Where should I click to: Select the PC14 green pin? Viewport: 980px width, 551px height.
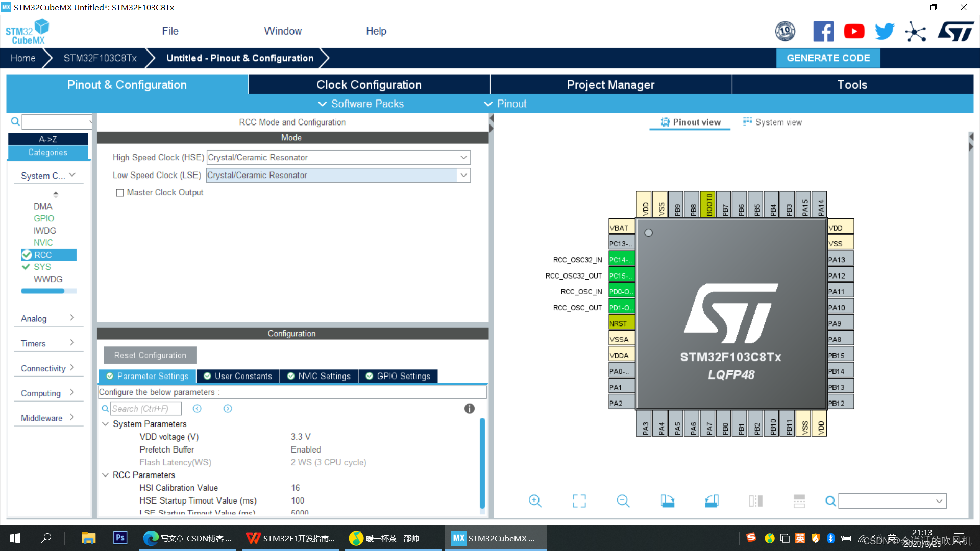pyautogui.click(x=621, y=260)
